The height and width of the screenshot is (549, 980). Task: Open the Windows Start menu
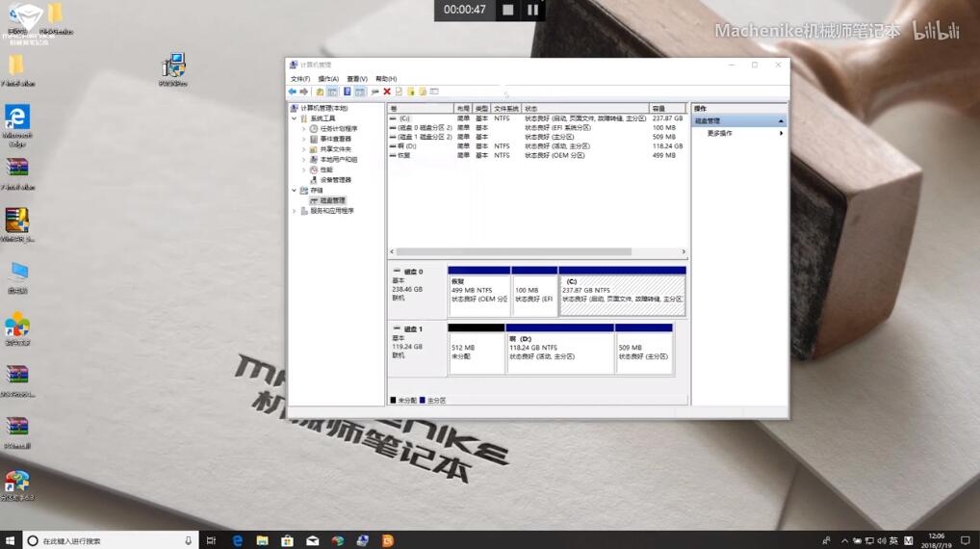(x=10, y=540)
